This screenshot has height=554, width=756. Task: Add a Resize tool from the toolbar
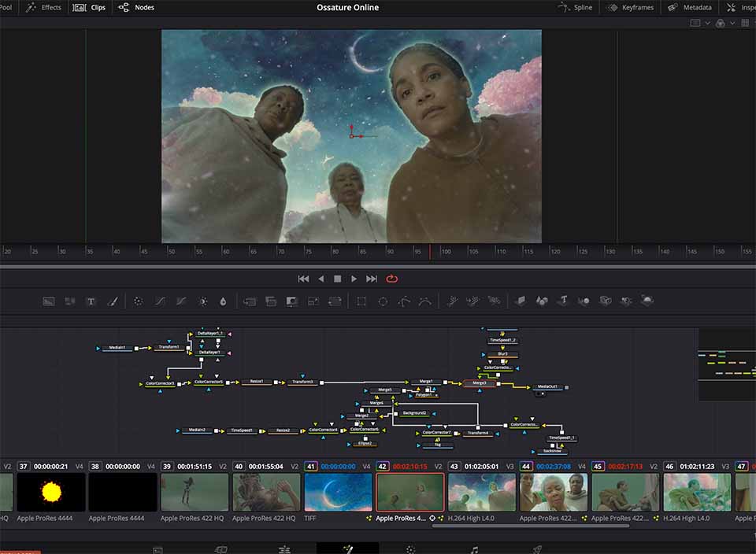(x=313, y=301)
